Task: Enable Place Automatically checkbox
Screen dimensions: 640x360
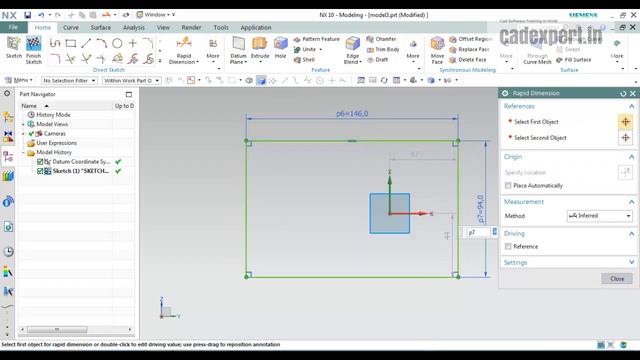Action: click(x=508, y=186)
